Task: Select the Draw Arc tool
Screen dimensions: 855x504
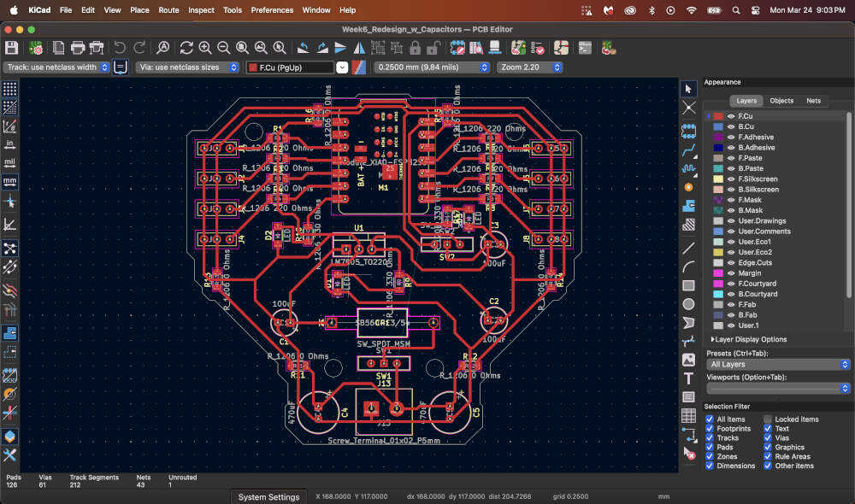Action: point(688,267)
